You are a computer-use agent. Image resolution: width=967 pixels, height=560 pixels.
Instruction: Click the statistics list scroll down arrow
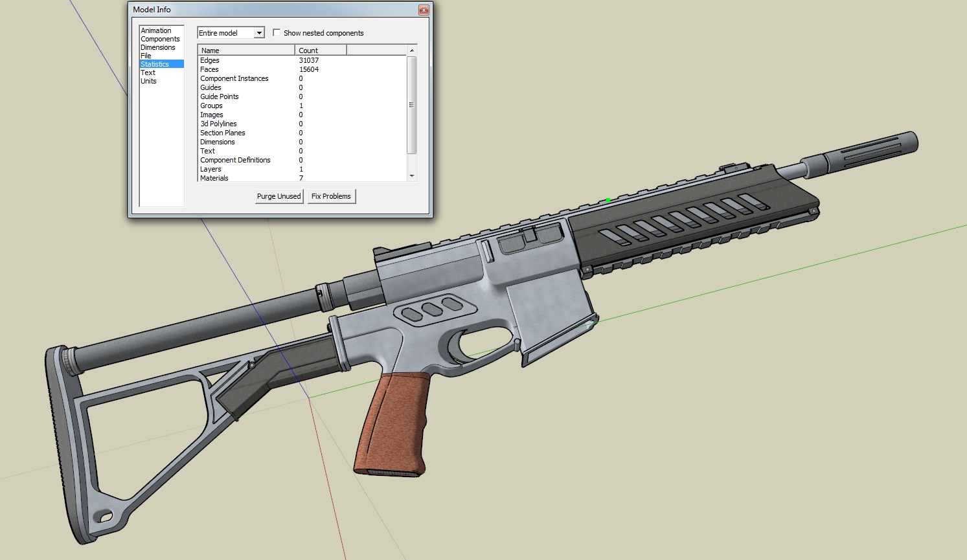411,176
